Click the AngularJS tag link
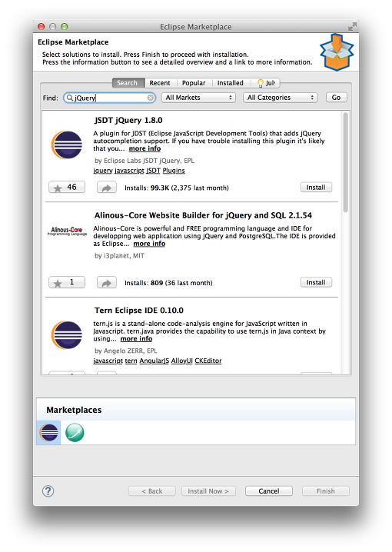The image size is (392, 552). tap(154, 361)
